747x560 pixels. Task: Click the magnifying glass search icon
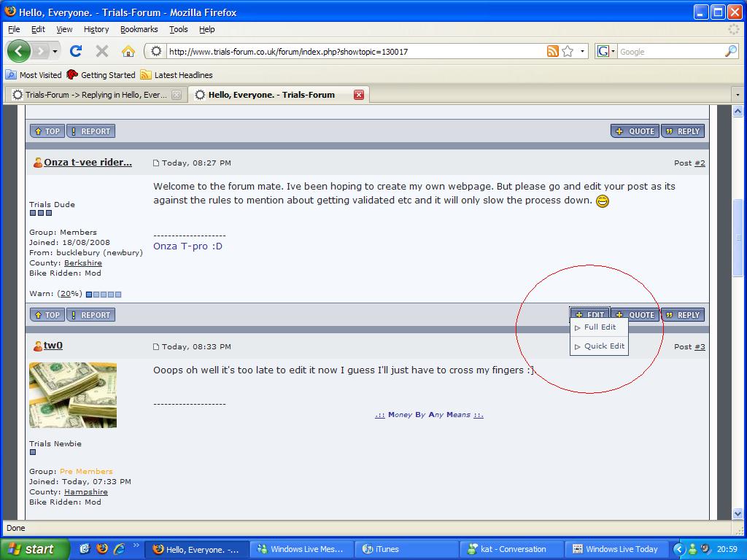(x=731, y=51)
